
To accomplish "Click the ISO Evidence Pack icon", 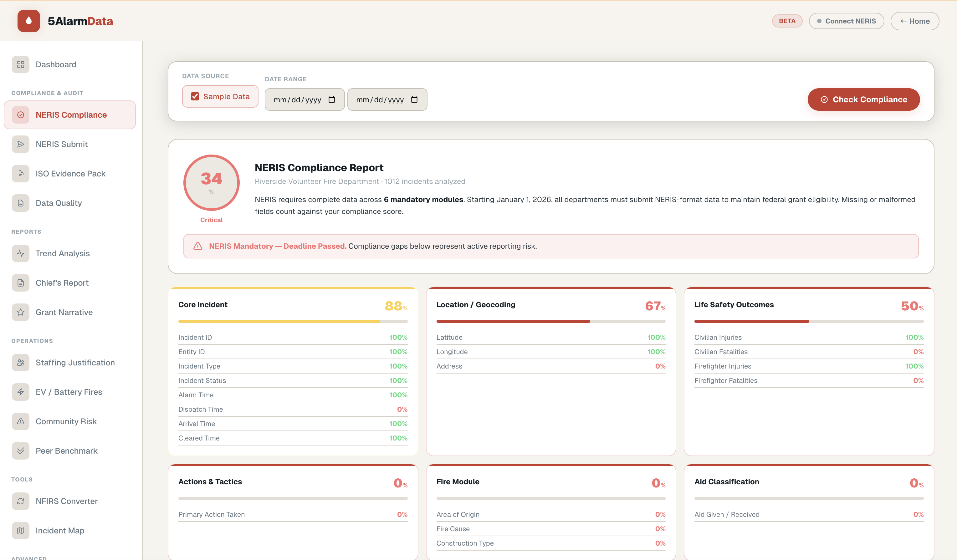I will pos(21,174).
